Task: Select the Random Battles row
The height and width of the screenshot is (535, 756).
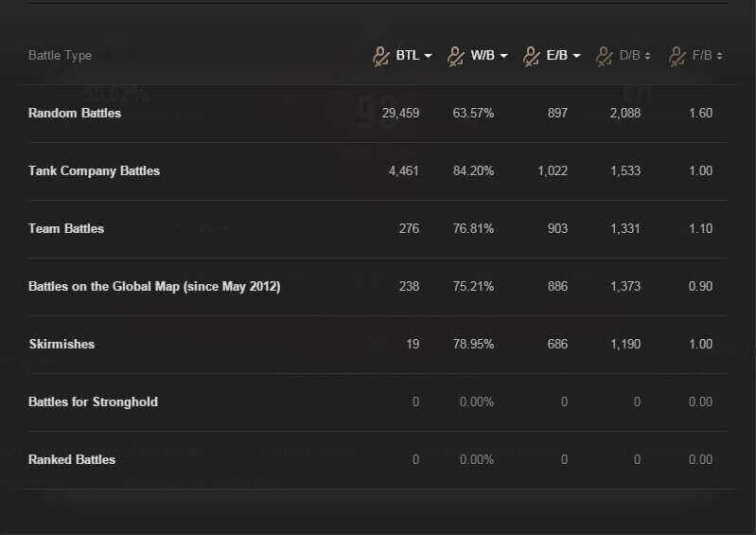Action: [378, 114]
